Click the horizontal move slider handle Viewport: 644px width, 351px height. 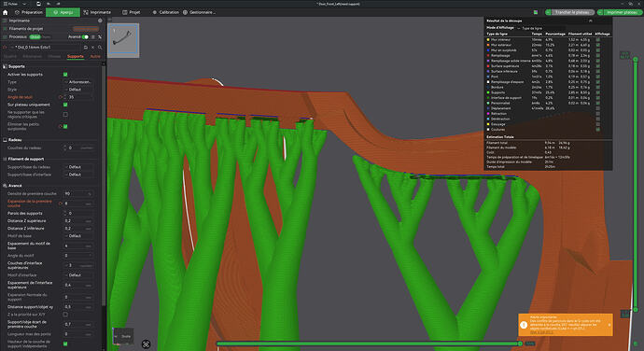tap(520, 344)
